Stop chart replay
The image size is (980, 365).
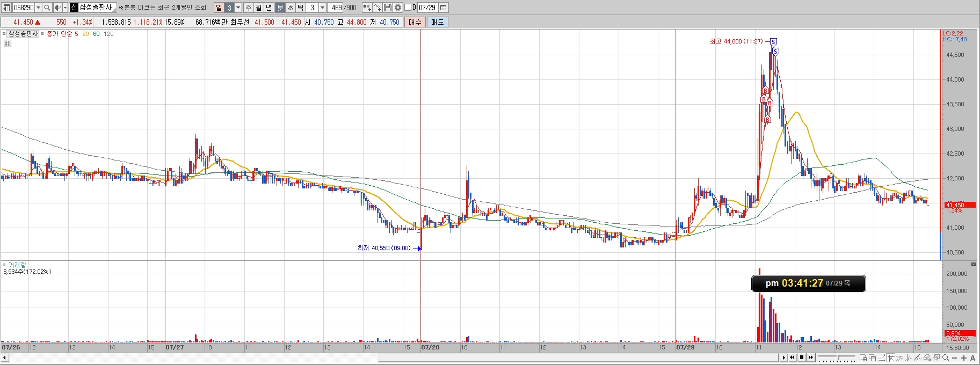pyautogui.click(x=802, y=357)
